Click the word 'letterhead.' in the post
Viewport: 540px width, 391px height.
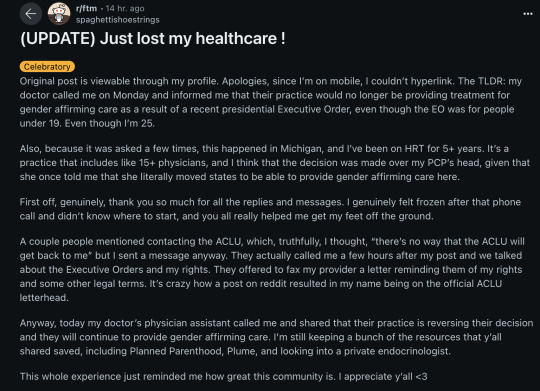pyautogui.click(x=44, y=298)
